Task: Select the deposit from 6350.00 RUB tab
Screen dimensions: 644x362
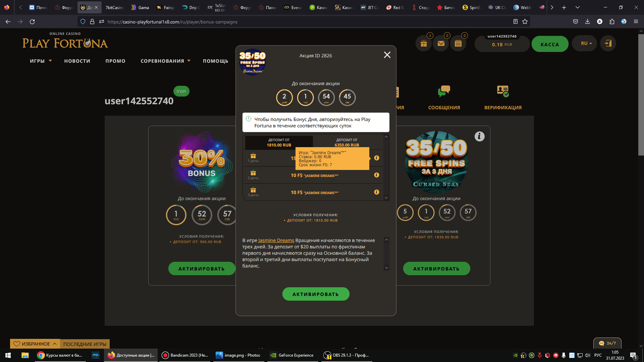Action: (x=347, y=142)
